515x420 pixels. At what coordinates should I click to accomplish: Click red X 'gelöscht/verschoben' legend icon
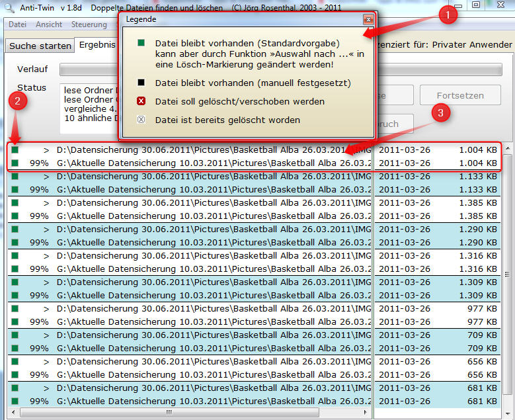pyautogui.click(x=141, y=102)
